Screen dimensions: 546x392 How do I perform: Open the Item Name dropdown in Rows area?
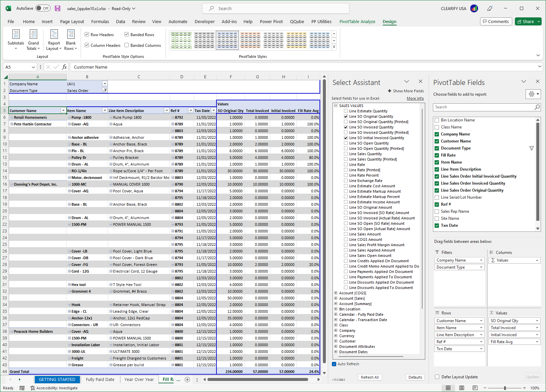coord(480,327)
